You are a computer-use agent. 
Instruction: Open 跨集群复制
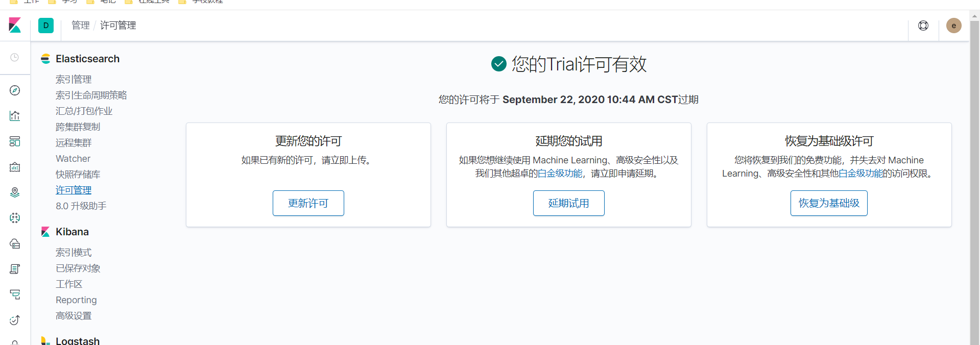tap(78, 127)
